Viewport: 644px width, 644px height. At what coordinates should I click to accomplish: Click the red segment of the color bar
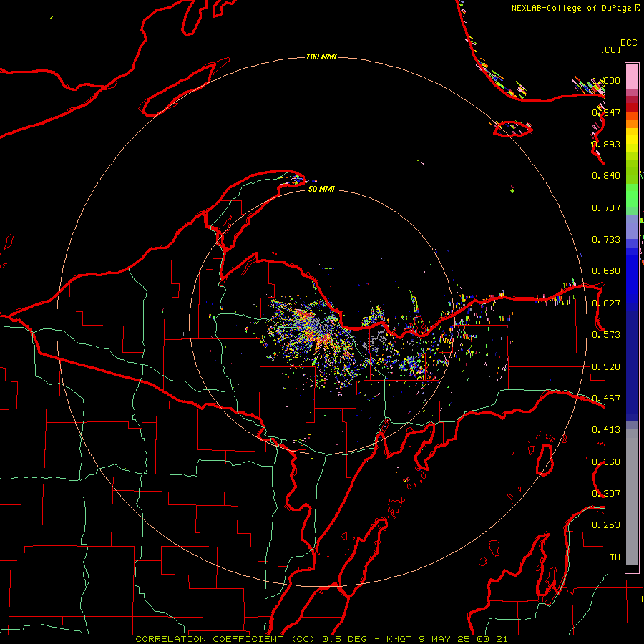point(632,107)
